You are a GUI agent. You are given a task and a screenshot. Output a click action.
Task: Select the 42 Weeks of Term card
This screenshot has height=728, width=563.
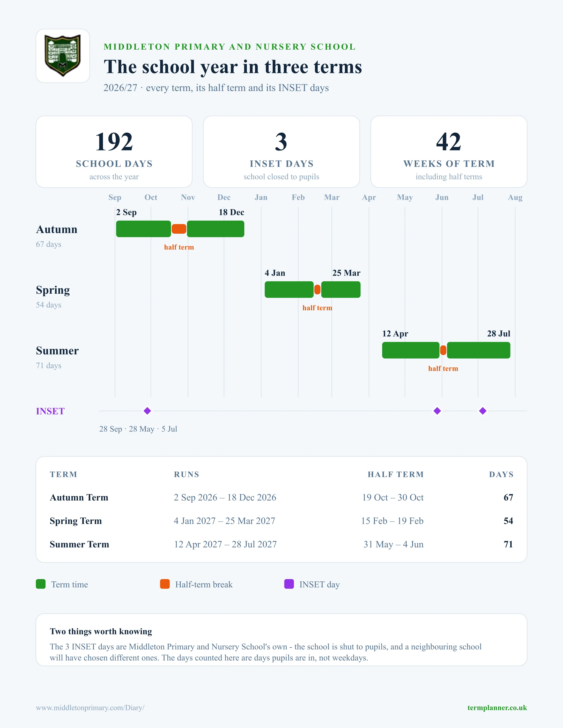[x=449, y=152]
